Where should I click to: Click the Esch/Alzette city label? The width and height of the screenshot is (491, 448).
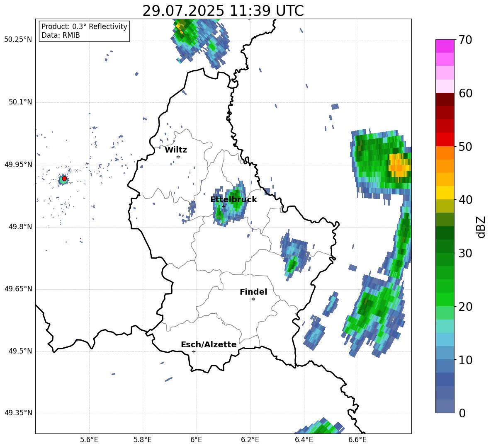tap(209, 344)
